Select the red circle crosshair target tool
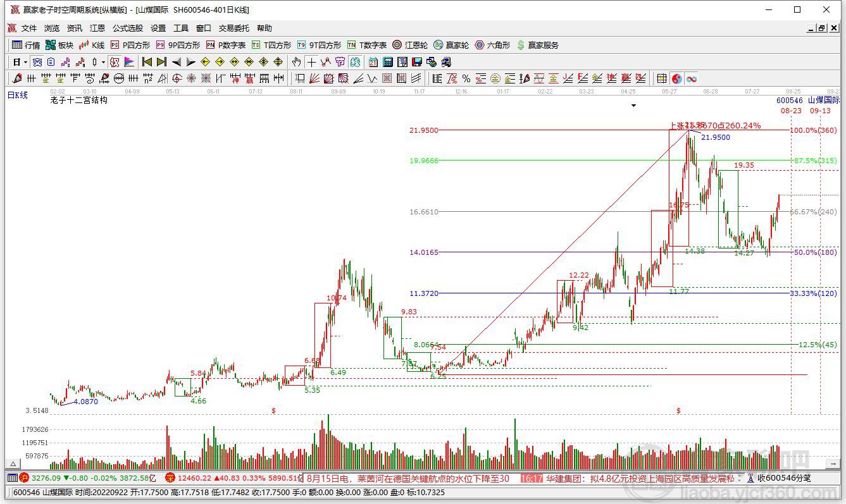 [177, 78]
